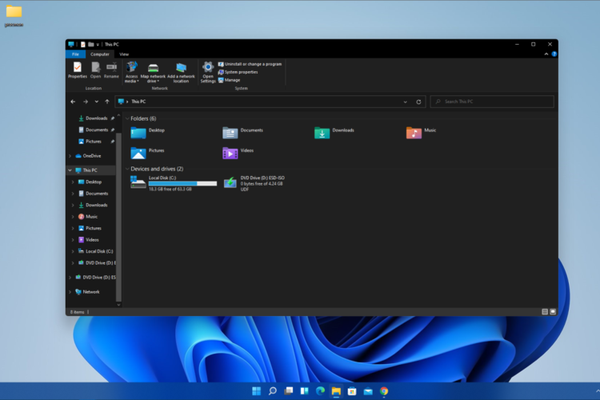Viewport: 600px width, 400px height.
Task: Open the address bar history dropdown
Action: pyautogui.click(x=405, y=102)
